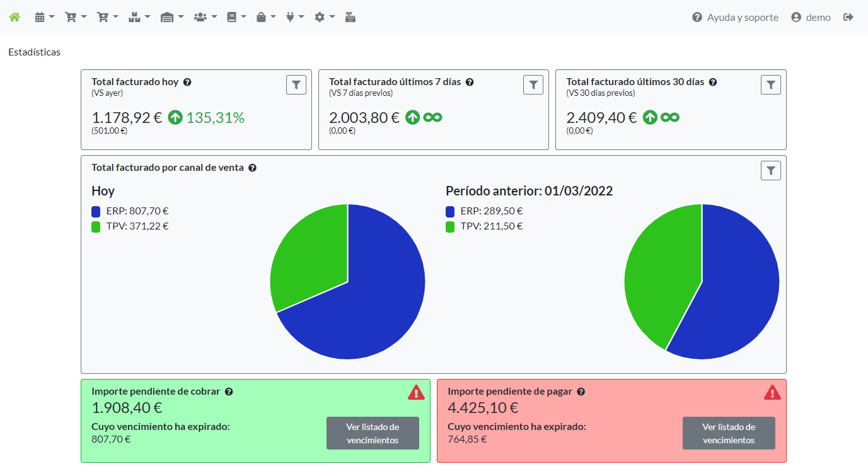Click help icon next to Importe pendiente de pagar

click(581, 392)
